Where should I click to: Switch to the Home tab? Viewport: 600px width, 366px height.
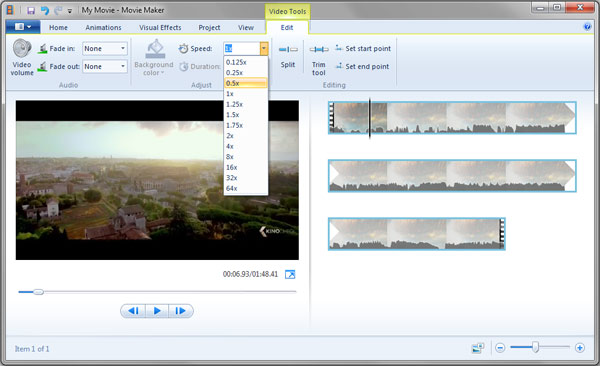[58, 28]
